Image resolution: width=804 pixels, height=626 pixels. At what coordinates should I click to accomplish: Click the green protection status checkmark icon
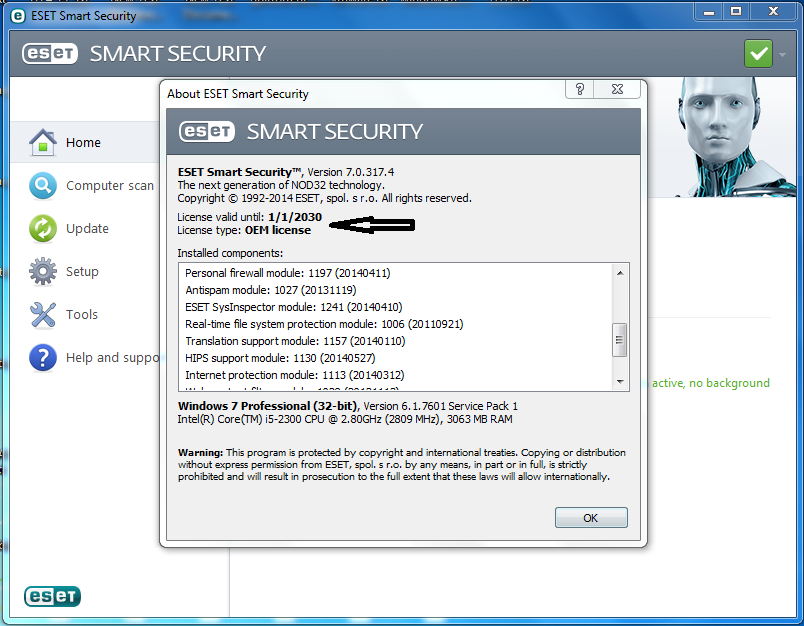coord(758,54)
